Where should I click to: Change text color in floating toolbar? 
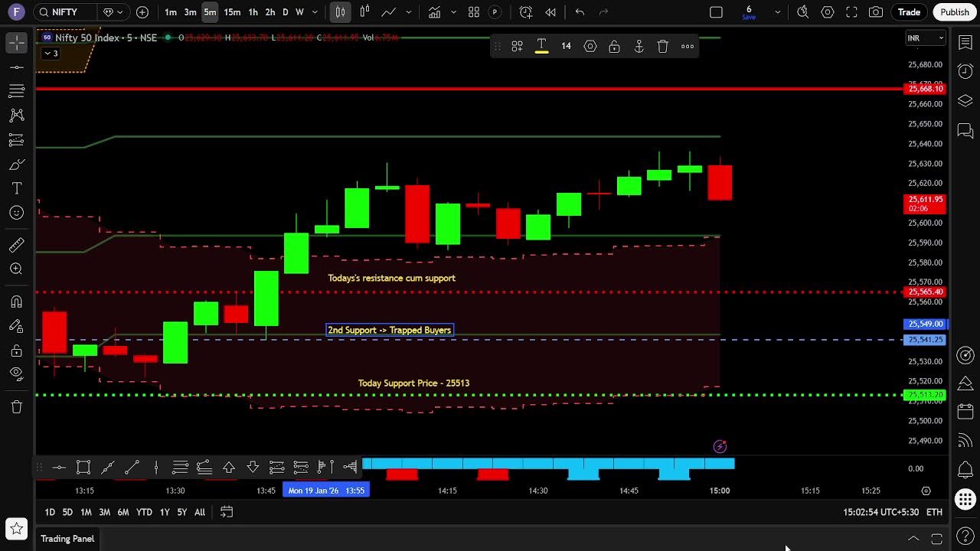pyautogui.click(x=541, y=46)
